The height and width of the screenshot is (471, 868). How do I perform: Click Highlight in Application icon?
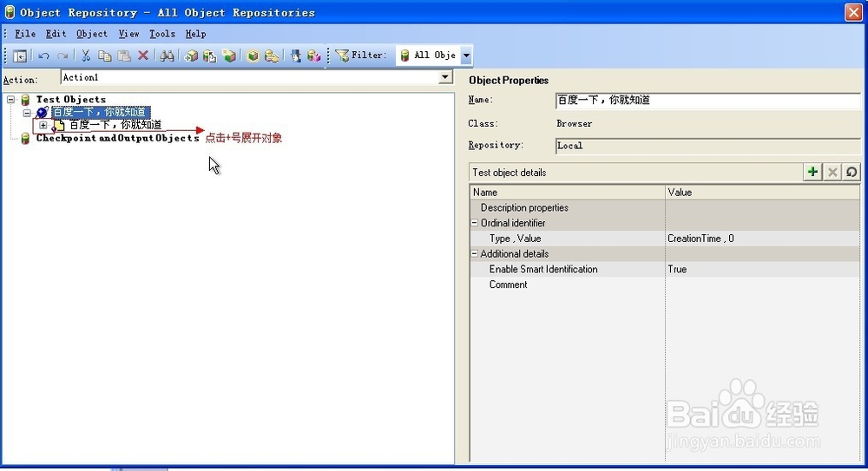[x=253, y=56]
